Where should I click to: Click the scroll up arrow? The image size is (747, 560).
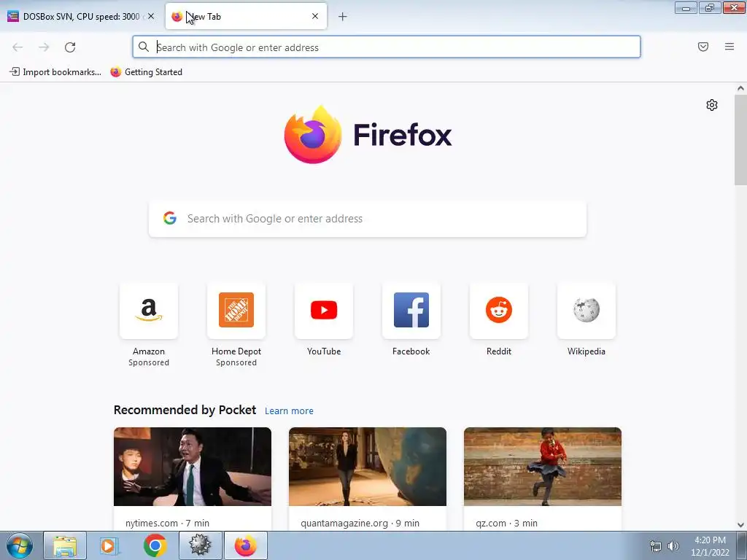point(740,88)
